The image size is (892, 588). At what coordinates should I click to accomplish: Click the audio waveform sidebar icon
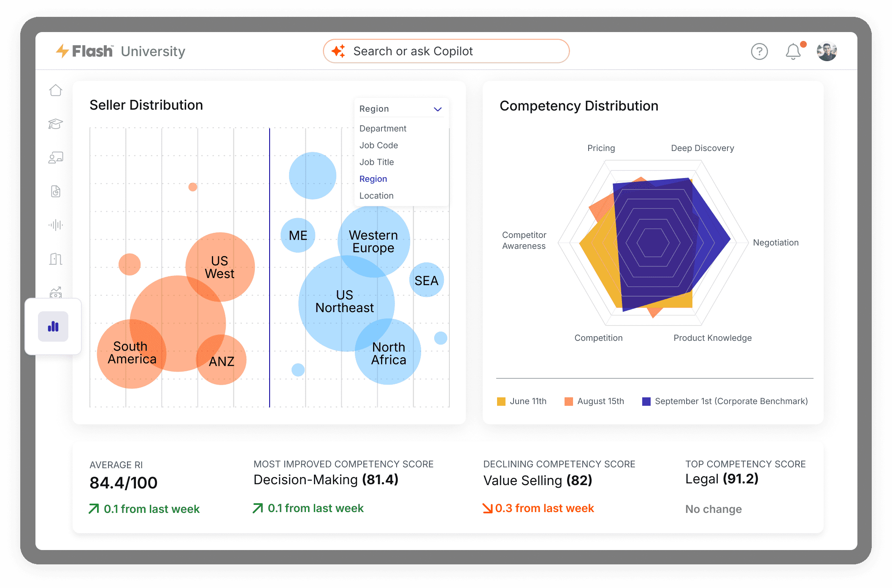[56, 225]
